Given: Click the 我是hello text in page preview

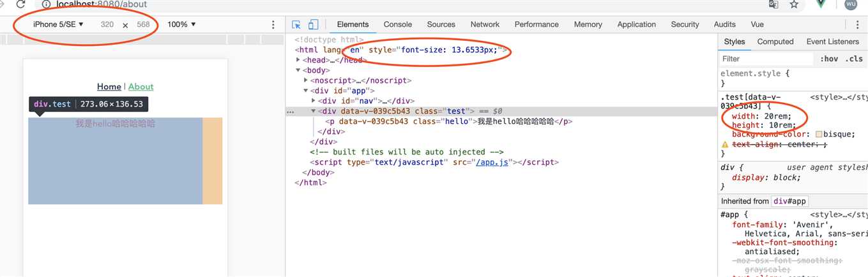Looking at the screenshot, I should (x=115, y=123).
